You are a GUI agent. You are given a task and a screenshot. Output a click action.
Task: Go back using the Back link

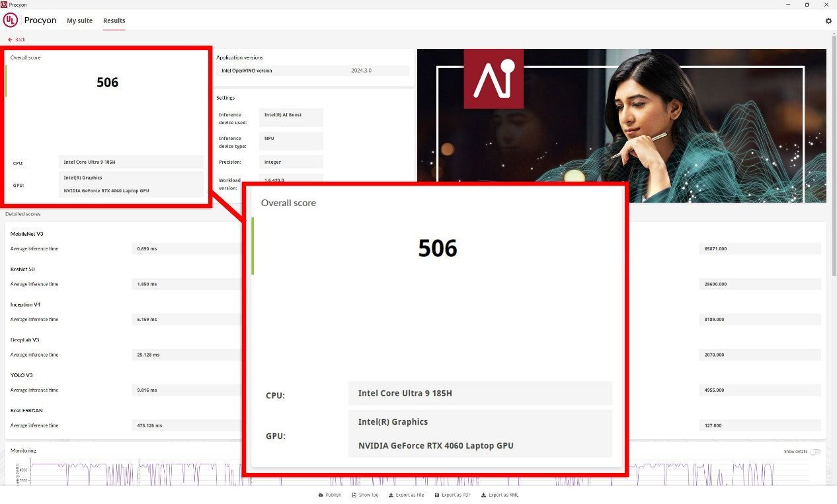click(17, 40)
